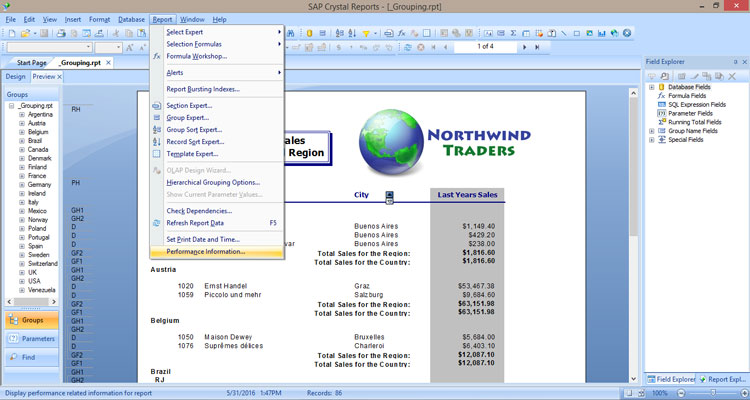Screen dimensions: 750x400
Task: Open the font name combo box
Action: coord(50,47)
